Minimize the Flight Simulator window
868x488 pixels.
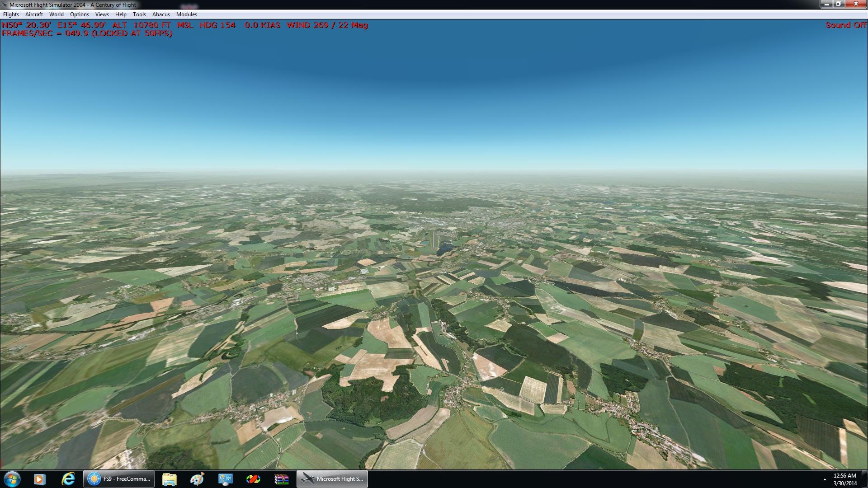click(x=826, y=4)
